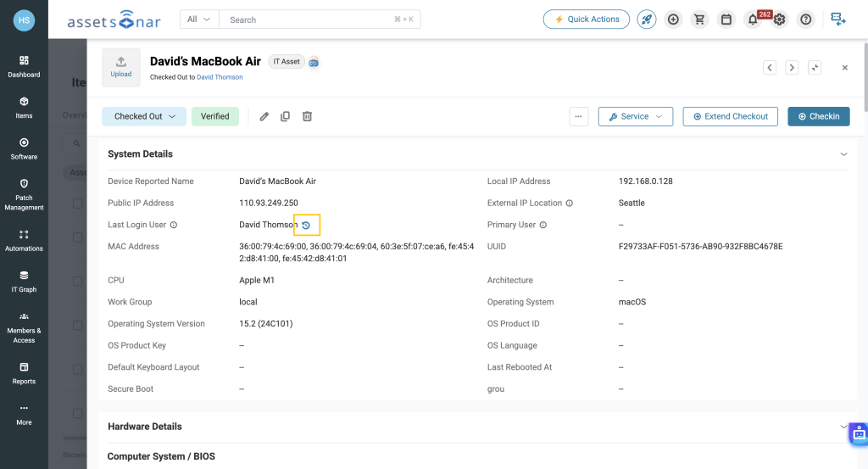Click the IT Asset tag

[287, 62]
